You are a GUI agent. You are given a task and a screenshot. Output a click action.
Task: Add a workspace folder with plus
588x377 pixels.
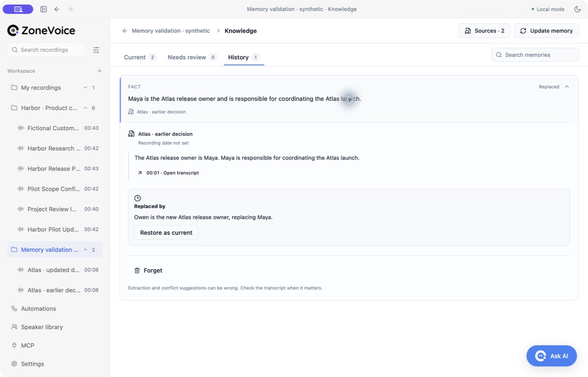pyautogui.click(x=100, y=71)
